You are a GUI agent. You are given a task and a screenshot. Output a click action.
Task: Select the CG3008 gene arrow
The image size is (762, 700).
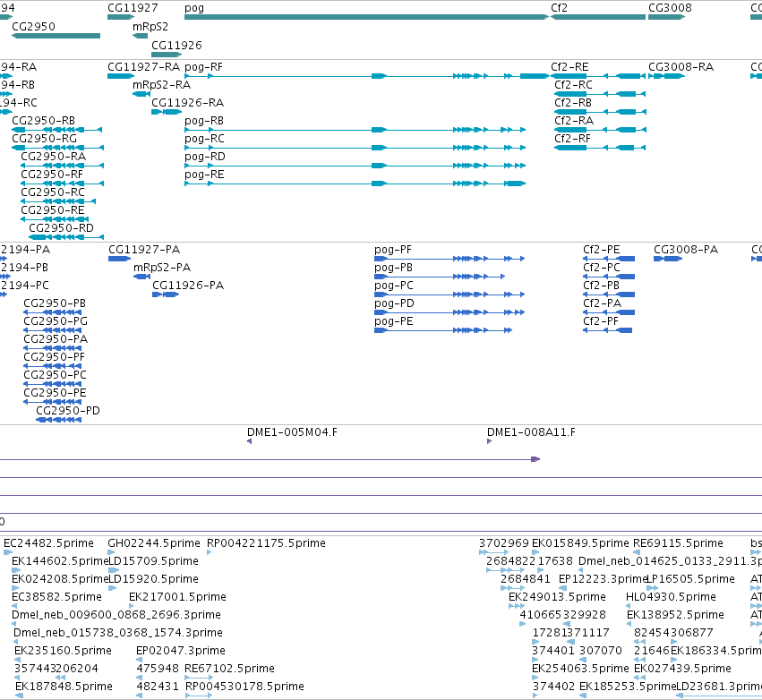click(667, 17)
